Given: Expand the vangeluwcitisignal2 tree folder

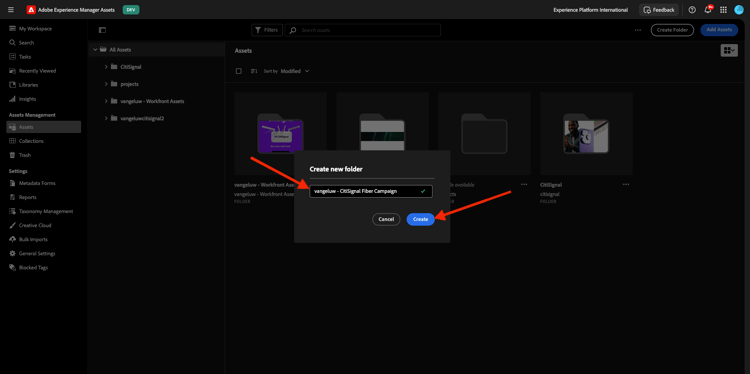Looking at the screenshot, I should point(106,118).
